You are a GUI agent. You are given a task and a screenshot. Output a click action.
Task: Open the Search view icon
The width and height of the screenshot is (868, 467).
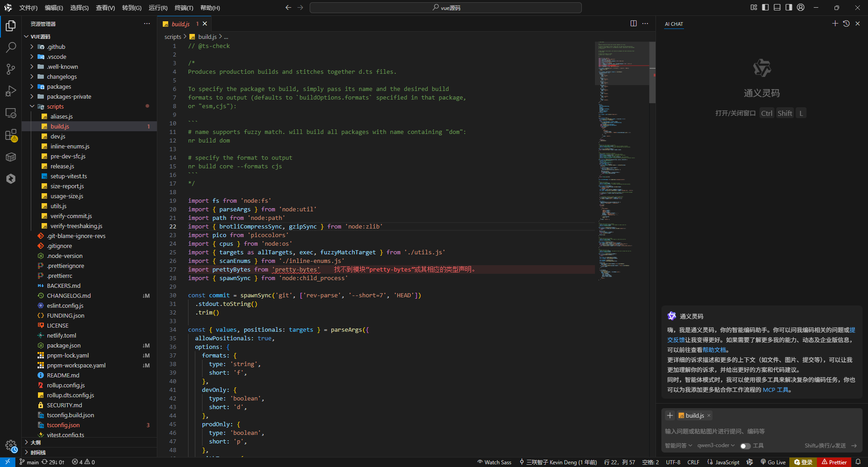(11, 48)
